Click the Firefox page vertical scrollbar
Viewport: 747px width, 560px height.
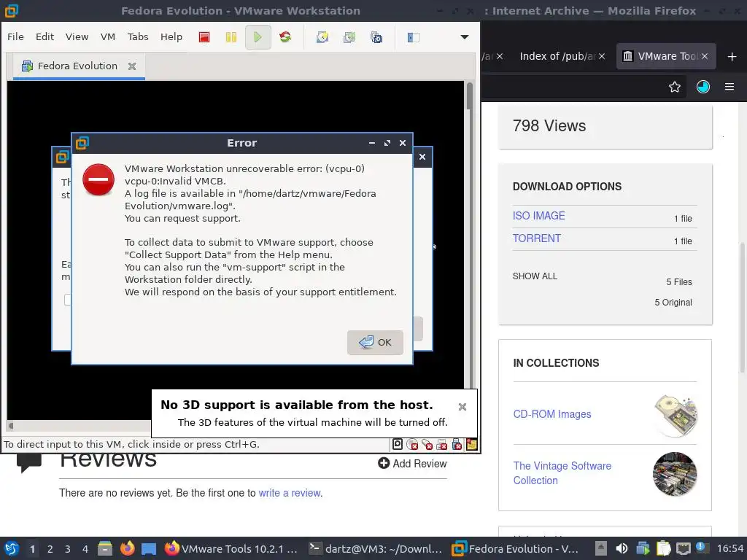742,307
